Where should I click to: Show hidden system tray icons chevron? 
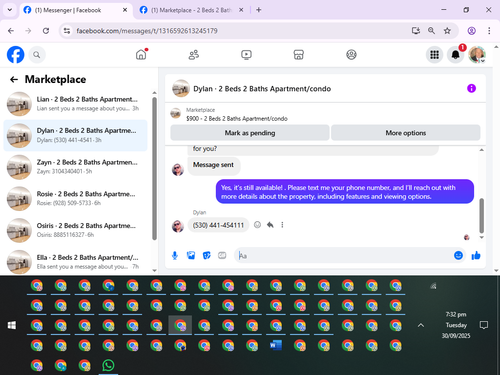click(421, 325)
